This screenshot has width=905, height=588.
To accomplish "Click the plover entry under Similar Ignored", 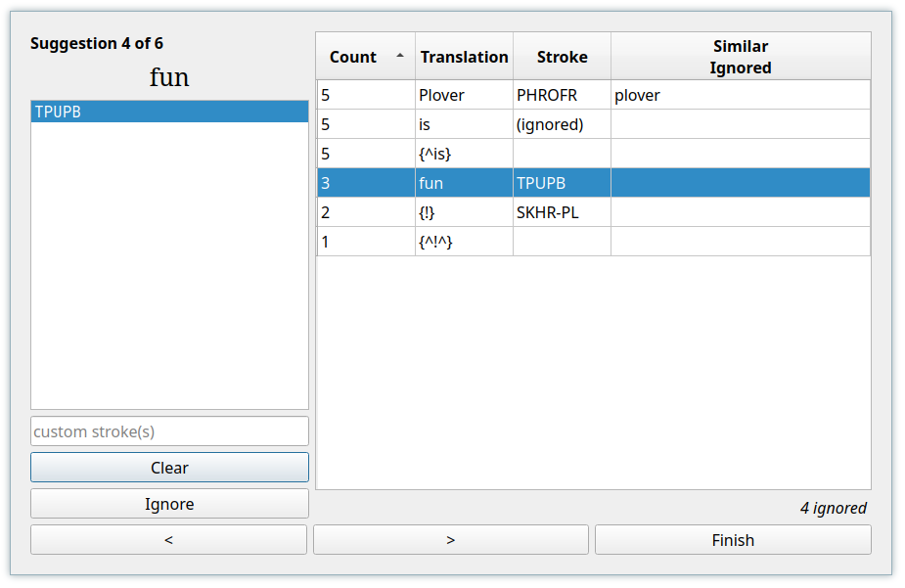I will [636, 95].
